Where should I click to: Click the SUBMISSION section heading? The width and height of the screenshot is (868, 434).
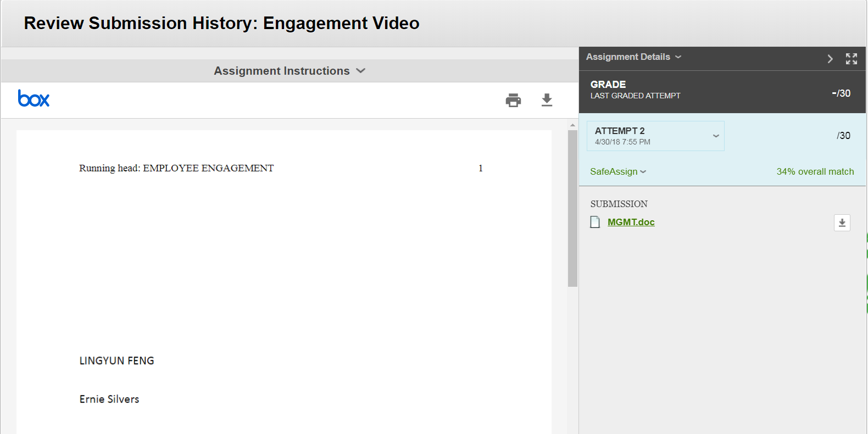(619, 204)
